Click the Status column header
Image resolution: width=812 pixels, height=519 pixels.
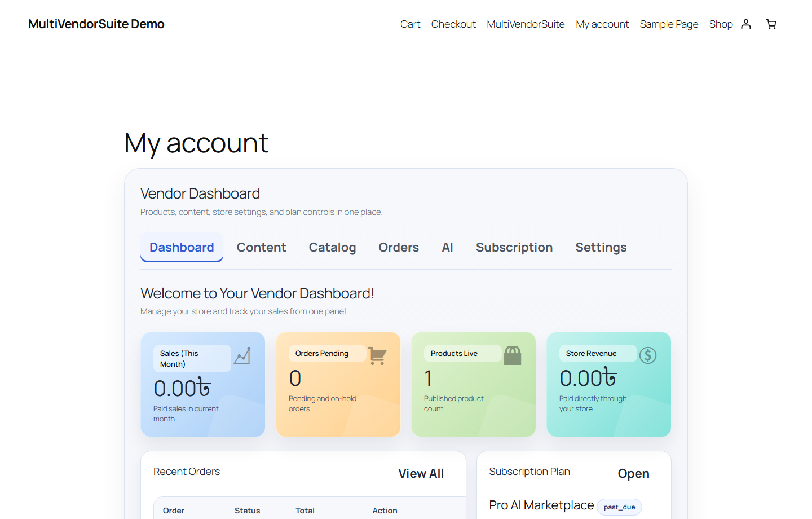tap(247, 511)
